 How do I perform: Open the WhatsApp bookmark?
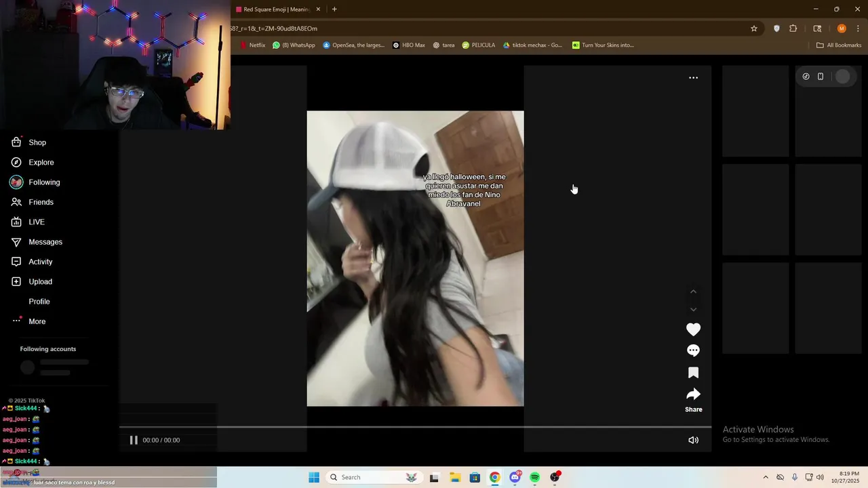[x=294, y=45]
